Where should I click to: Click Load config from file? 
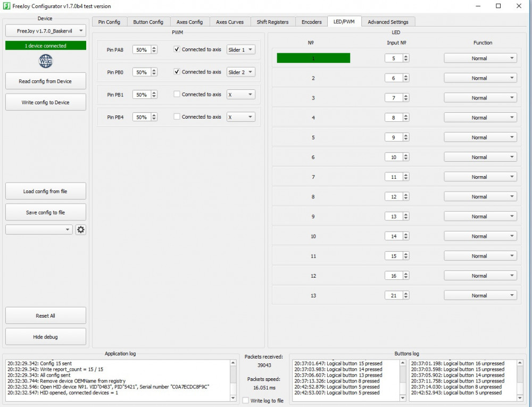[x=45, y=192]
